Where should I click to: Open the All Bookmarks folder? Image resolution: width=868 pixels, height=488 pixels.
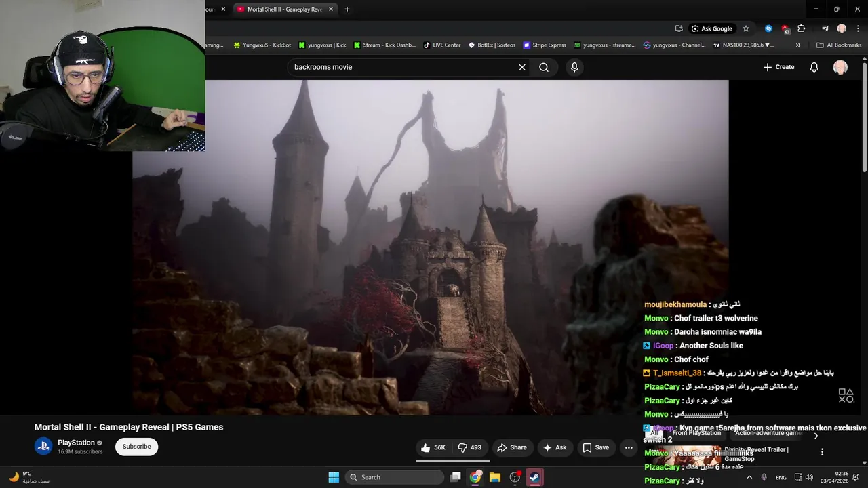click(839, 45)
